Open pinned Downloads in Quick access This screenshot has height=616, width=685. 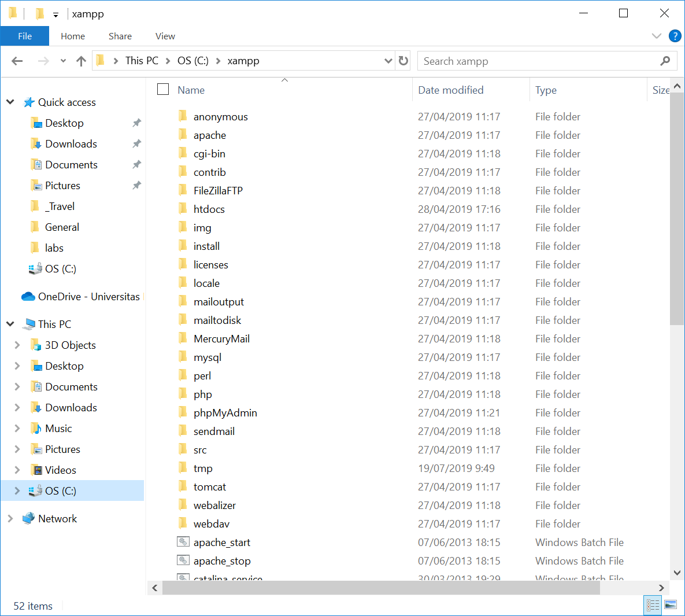point(64,144)
